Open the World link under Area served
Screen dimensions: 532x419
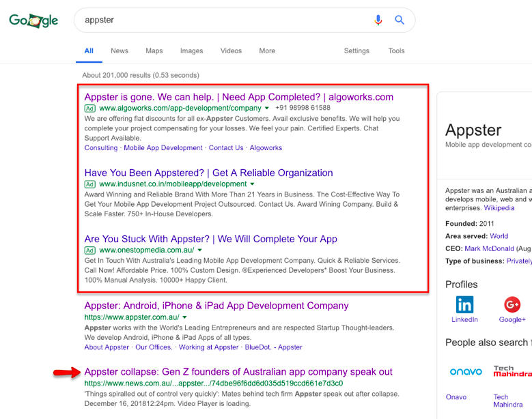(499, 236)
